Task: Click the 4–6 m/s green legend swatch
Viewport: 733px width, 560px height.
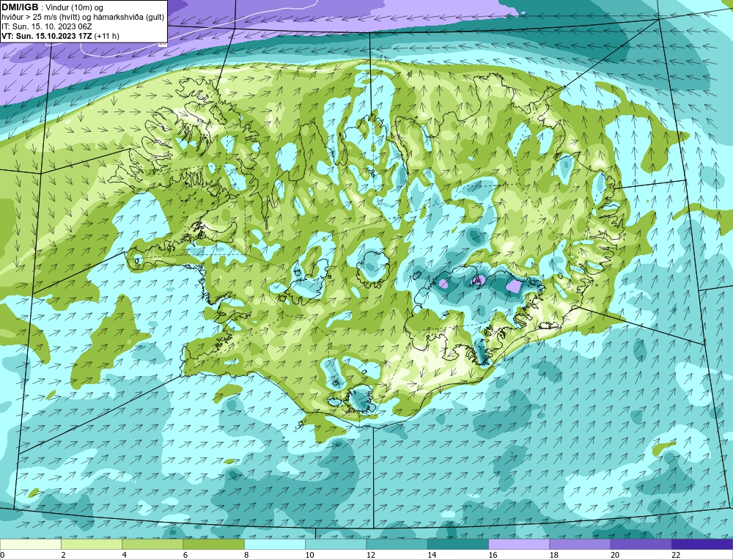Action: pos(153,544)
